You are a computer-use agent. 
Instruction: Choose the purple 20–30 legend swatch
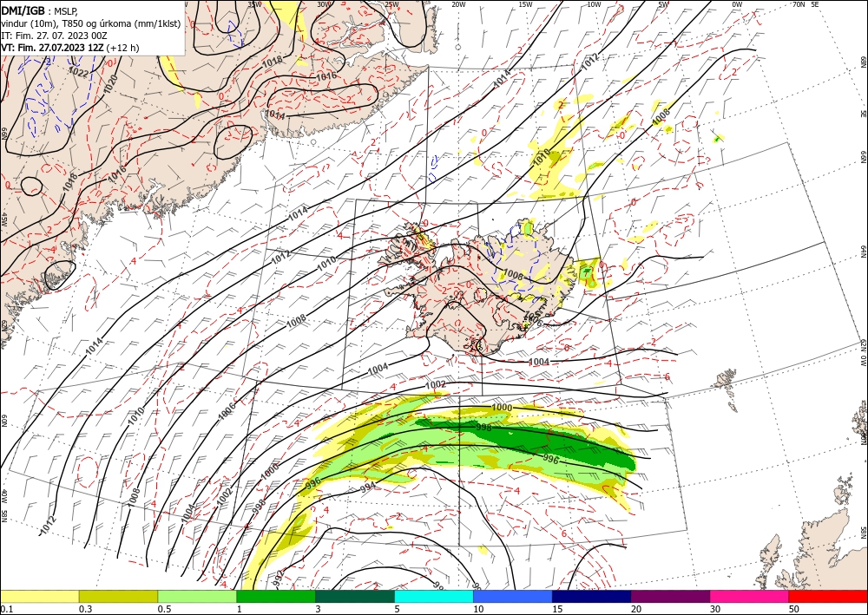click(x=670, y=596)
